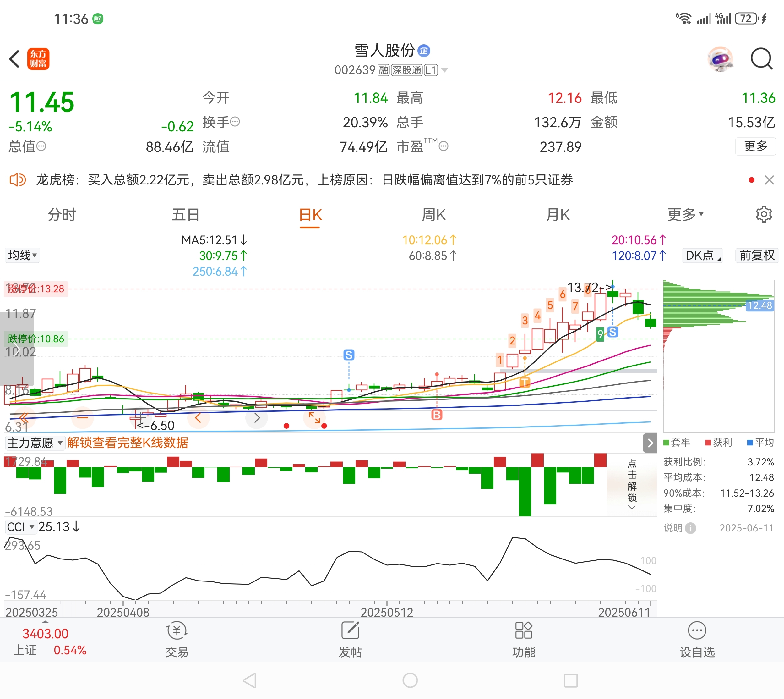Screen dimensions: 784x699
Task: Tap the orange T marker on chart
Action: pos(525,382)
